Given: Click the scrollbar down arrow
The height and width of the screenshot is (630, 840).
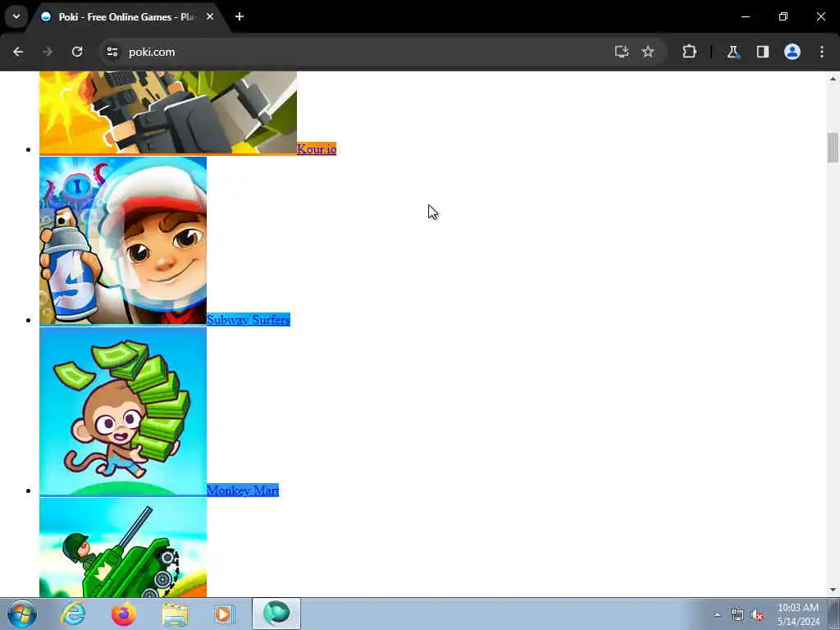Looking at the screenshot, I should tap(833, 590).
